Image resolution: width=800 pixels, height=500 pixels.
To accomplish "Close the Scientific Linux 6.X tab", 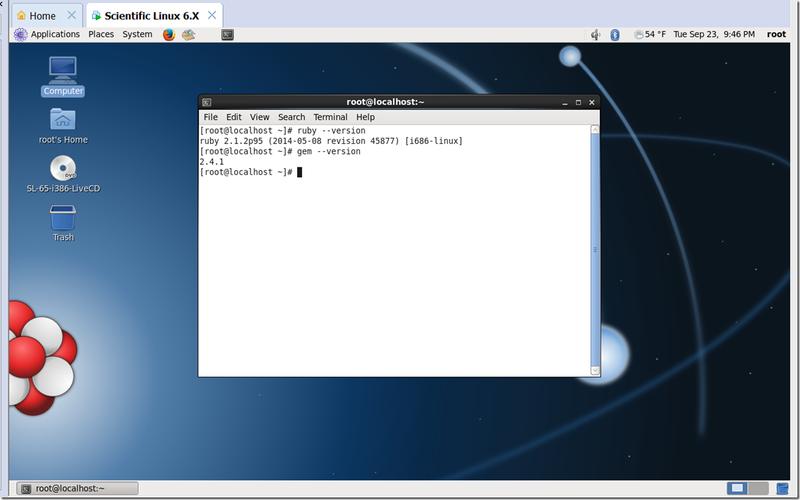I will tap(212, 15).
